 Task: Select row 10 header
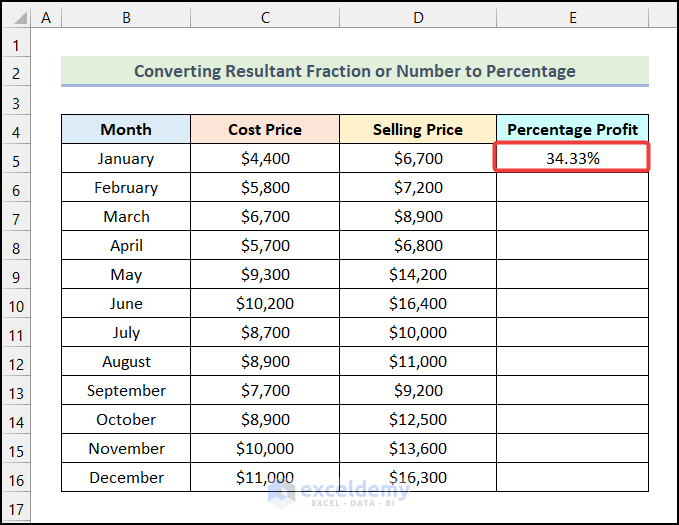pyautogui.click(x=15, y=304)
